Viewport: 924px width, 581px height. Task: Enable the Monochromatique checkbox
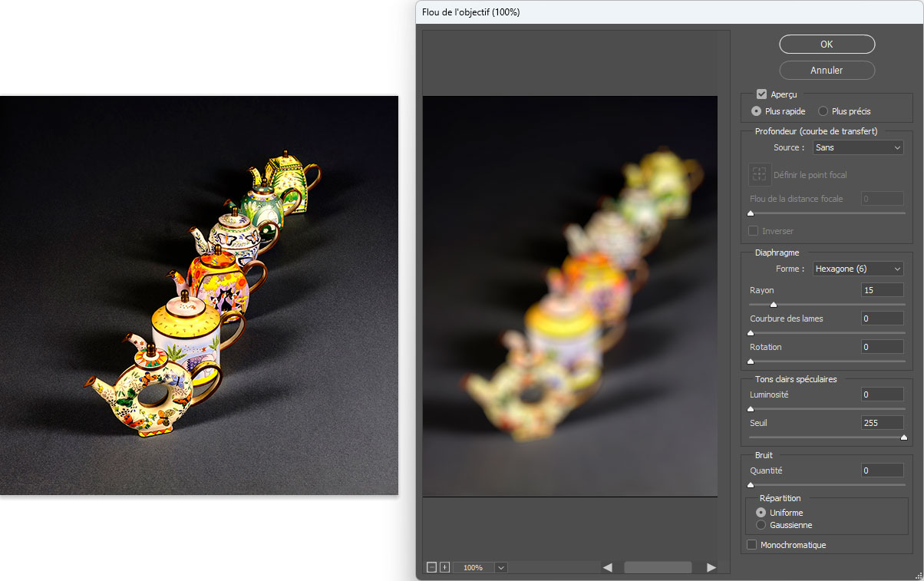[752, 545]
